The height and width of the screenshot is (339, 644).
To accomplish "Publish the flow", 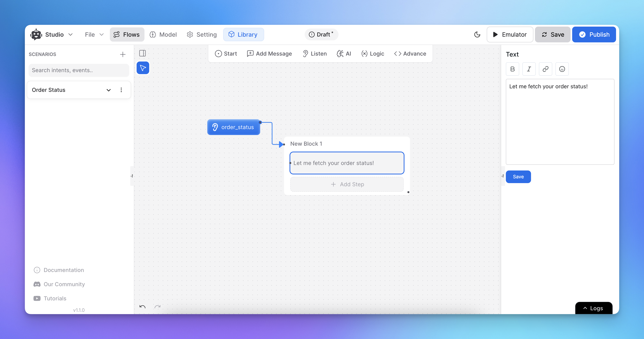I will [x=594, y=34].
